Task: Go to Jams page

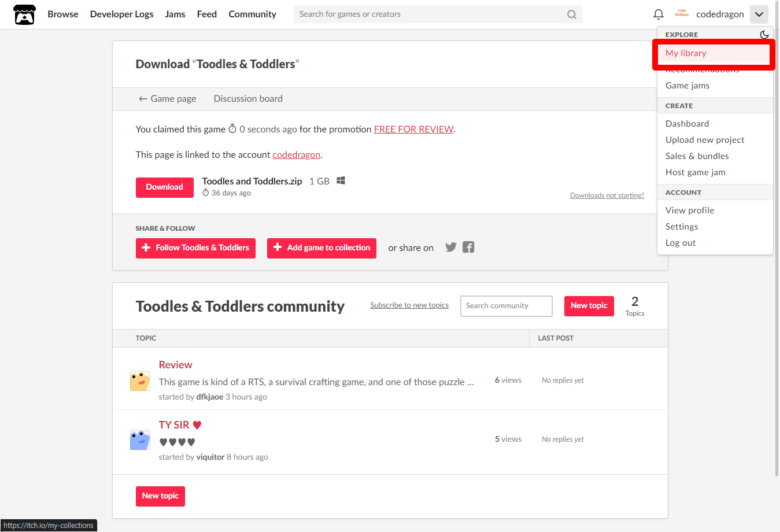Action: point(175,14)
